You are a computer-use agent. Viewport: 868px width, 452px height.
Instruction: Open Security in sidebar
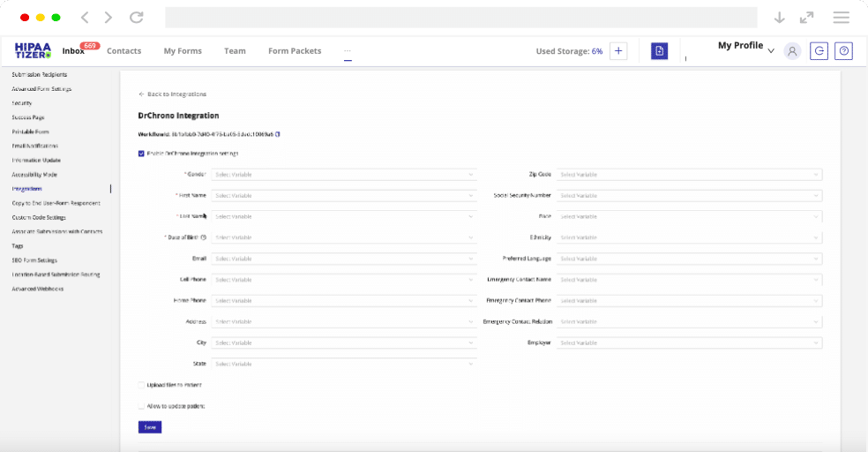click(x=22, y=103)
